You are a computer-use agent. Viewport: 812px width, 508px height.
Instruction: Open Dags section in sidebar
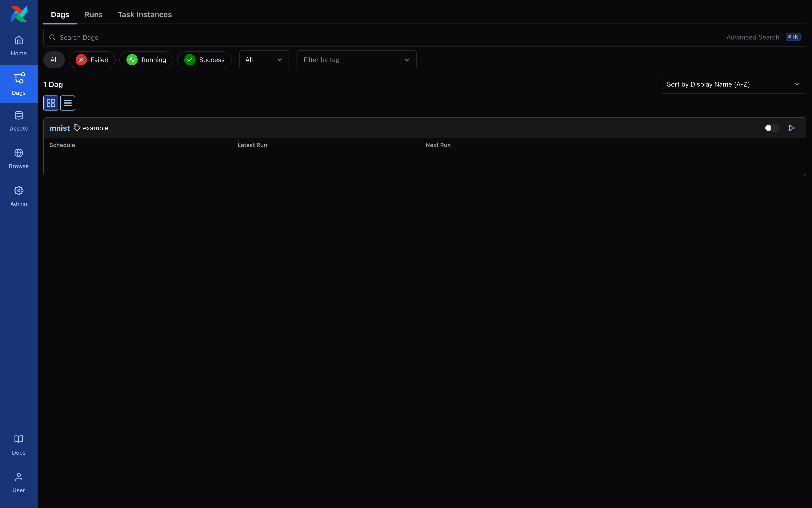(19, 84)
